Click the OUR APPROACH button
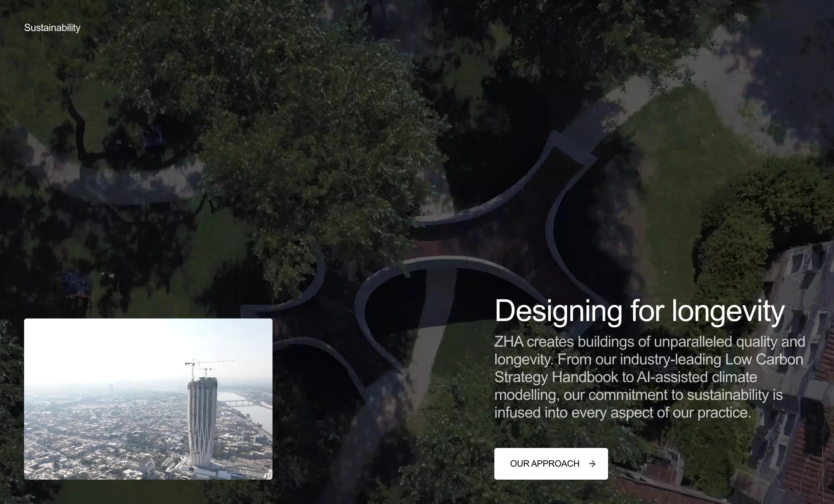Image resolution: width=834 pixels, height=504 pixels. [x=551, y=464]
